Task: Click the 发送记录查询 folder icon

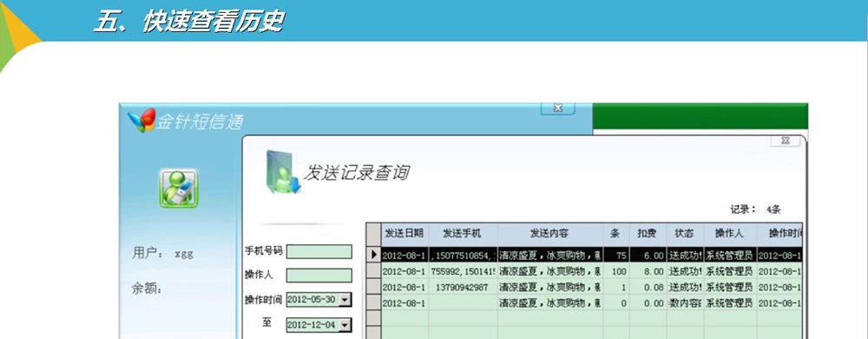Action: (282, 172)
